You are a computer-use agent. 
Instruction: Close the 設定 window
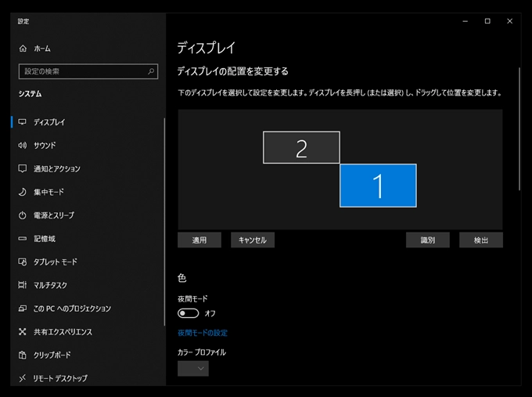pyautogui.click(x=509, y=21)
